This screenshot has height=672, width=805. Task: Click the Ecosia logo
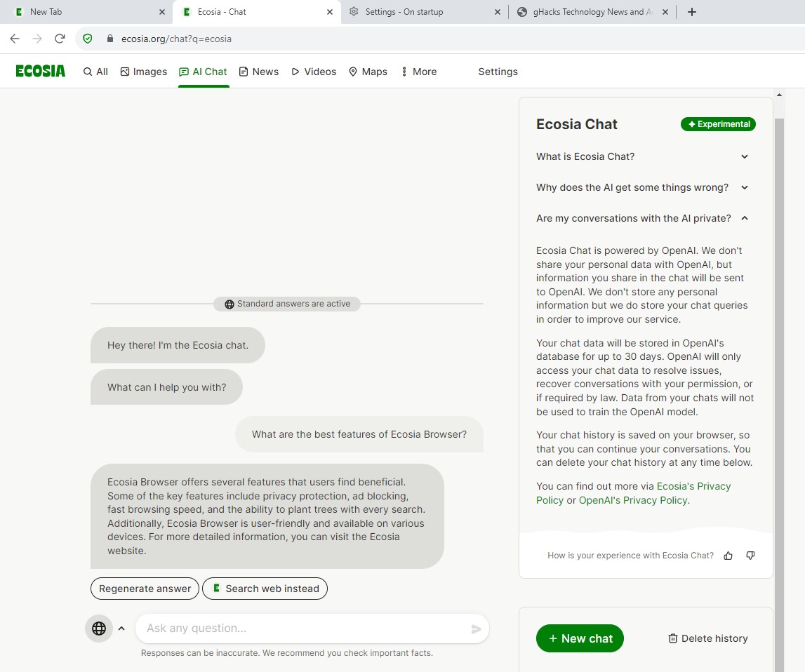point(40,70)
